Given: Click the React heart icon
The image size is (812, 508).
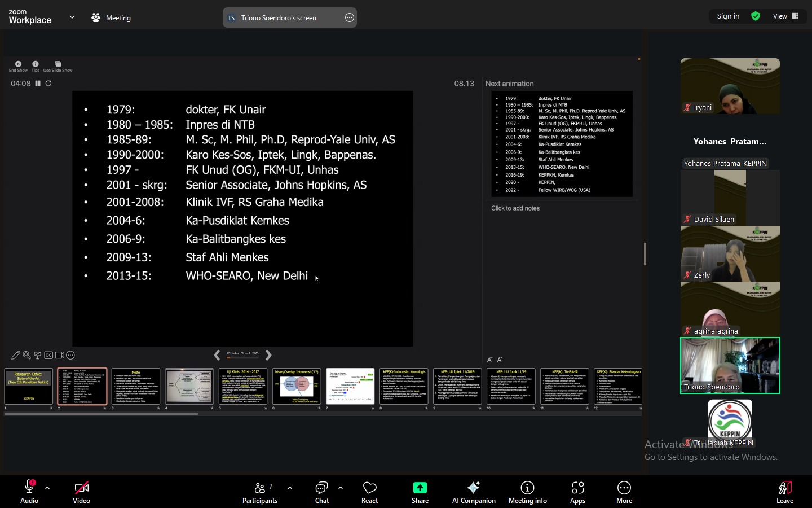Looking at the screenshot, I should pos(369,492).
